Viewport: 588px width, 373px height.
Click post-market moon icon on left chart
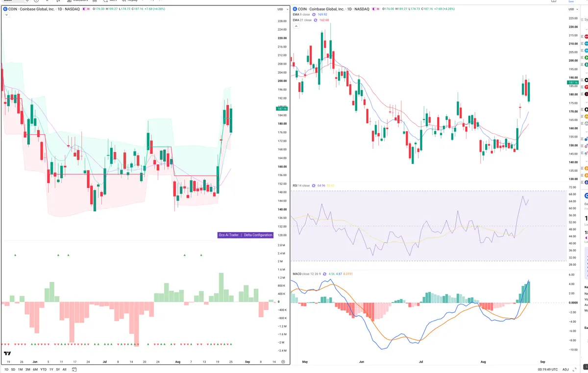[83, 9]
